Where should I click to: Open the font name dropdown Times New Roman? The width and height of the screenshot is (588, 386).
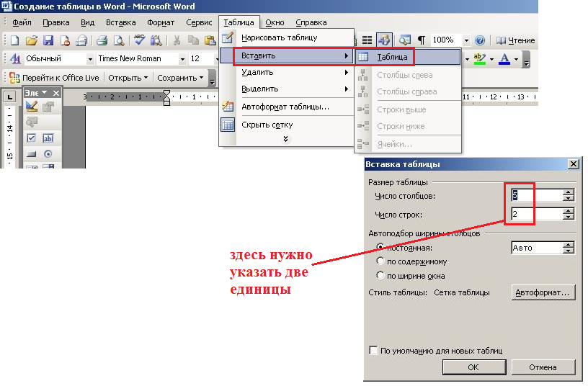click(x=182, y=58)
